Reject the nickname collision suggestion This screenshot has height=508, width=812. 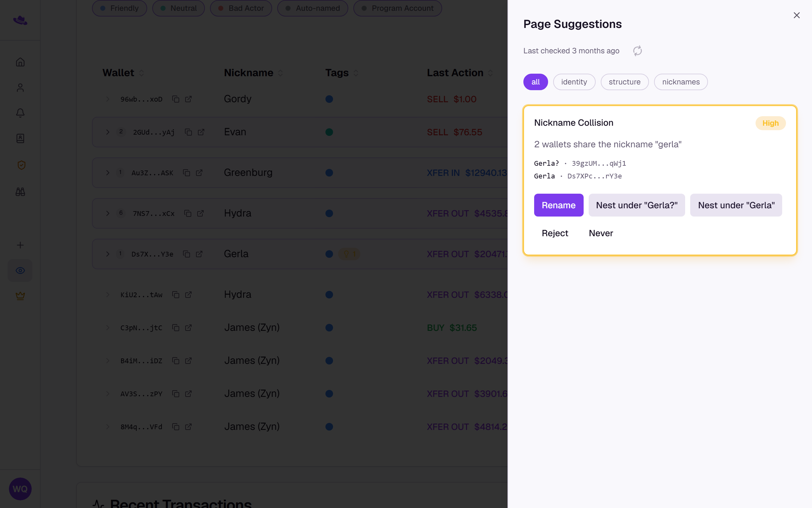(x=555, y=233)
